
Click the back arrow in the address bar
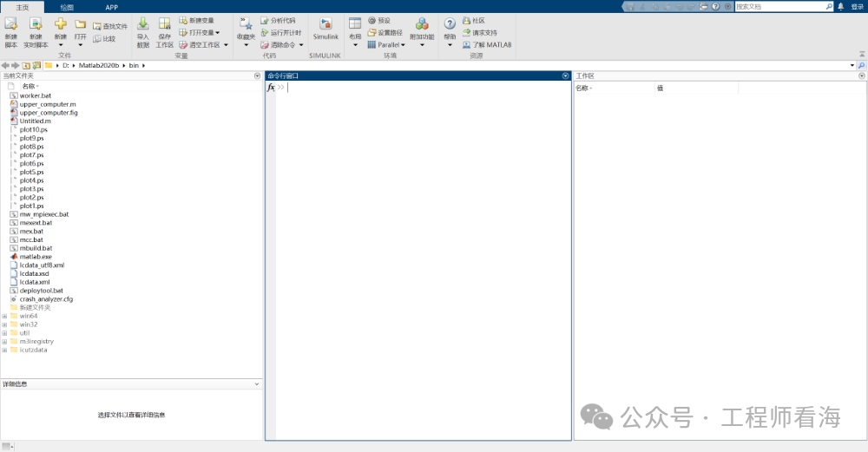5,65
